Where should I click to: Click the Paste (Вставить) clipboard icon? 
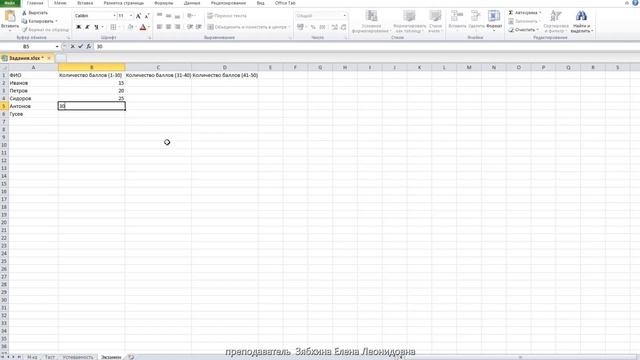click(9, 17)
